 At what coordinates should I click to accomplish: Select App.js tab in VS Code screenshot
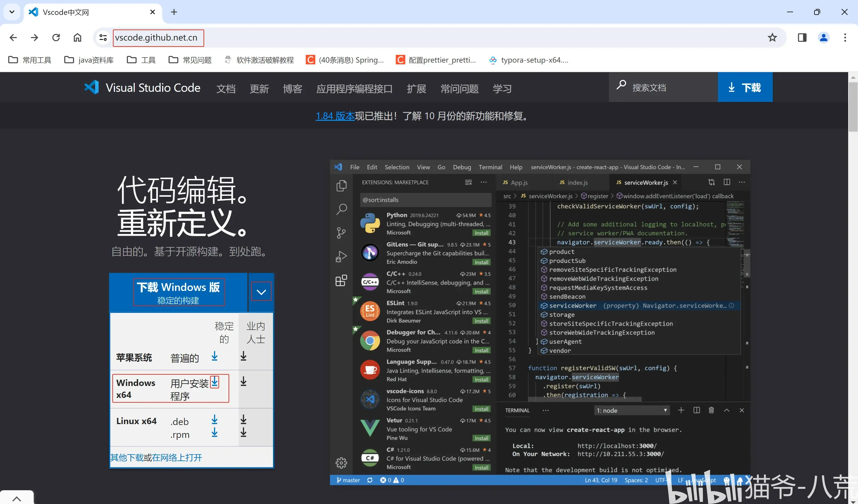516,182
